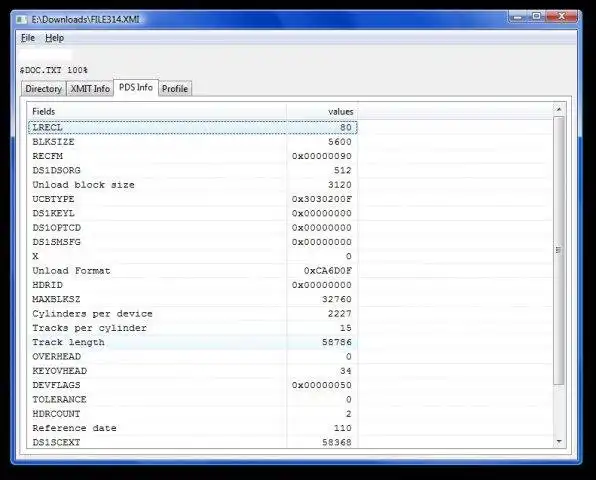Select the KEYOVHEAD row
Viewport: 596px width, 480px height.
tap(193, 371)
